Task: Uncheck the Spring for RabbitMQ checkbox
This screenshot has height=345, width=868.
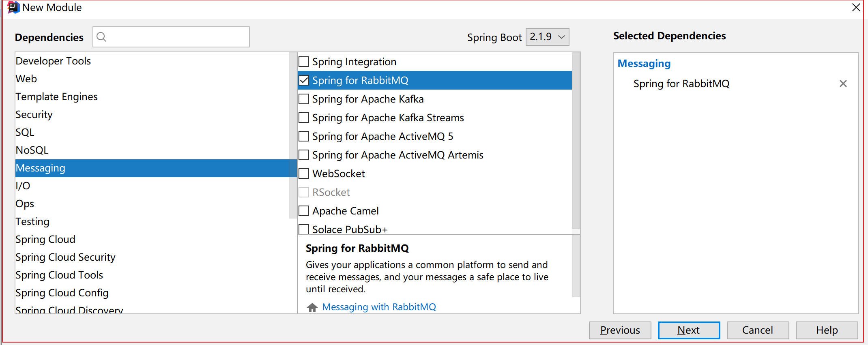Action: 304,80
